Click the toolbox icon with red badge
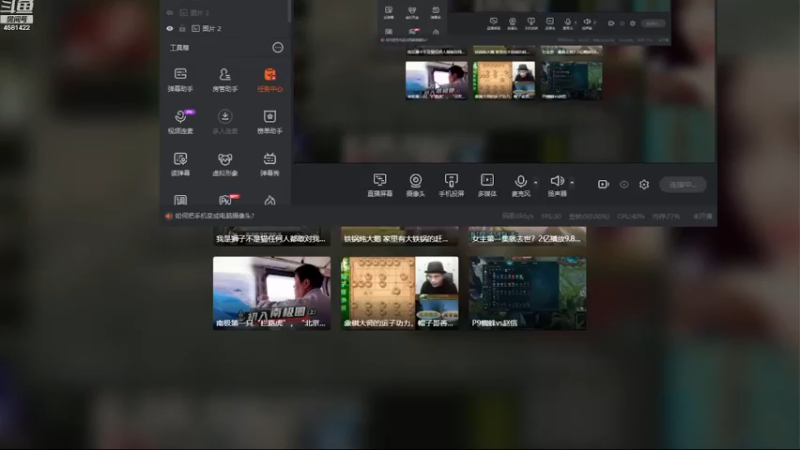This screenshot has height=450, width=800. coord(227,199)
